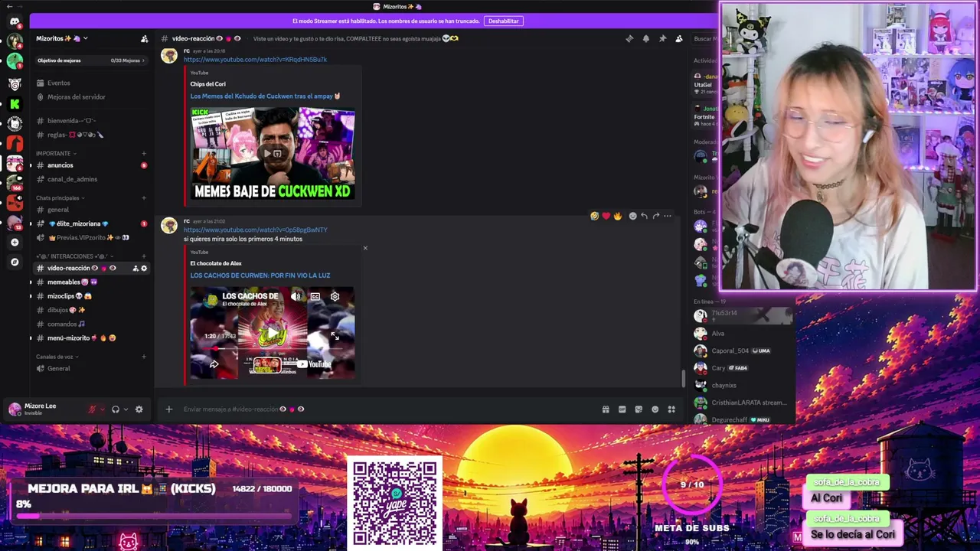Open the green Kick logo server
This screenshot has height=551, width=980.
[x=15, y=103]
